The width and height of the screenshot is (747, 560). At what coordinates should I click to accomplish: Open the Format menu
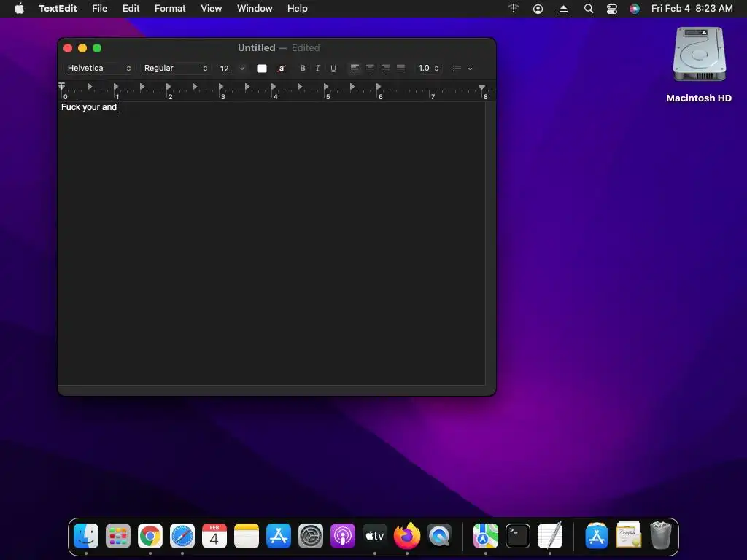point(170,9)
